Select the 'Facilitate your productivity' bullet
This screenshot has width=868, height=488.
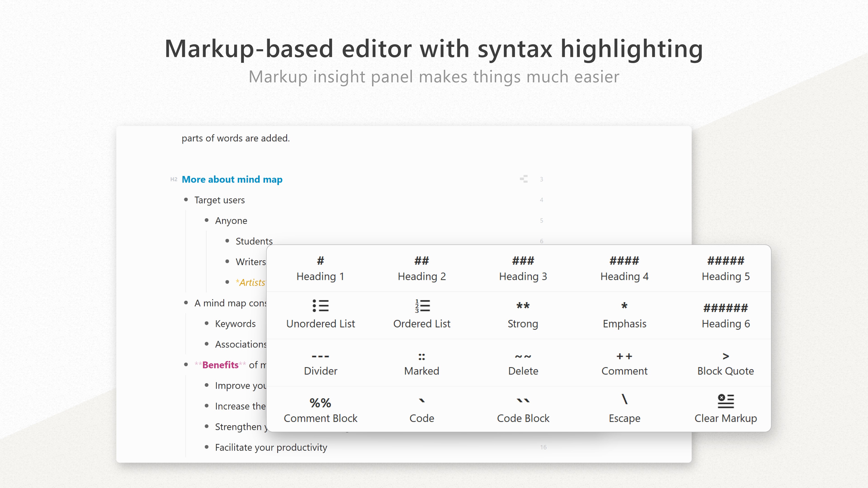[271, 447]
